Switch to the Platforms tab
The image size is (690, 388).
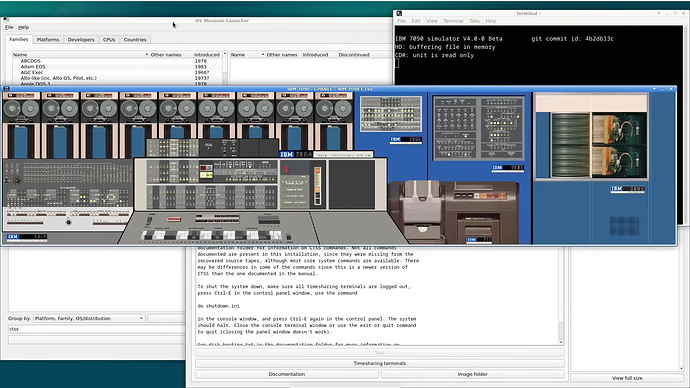click(x=48, y=40)
